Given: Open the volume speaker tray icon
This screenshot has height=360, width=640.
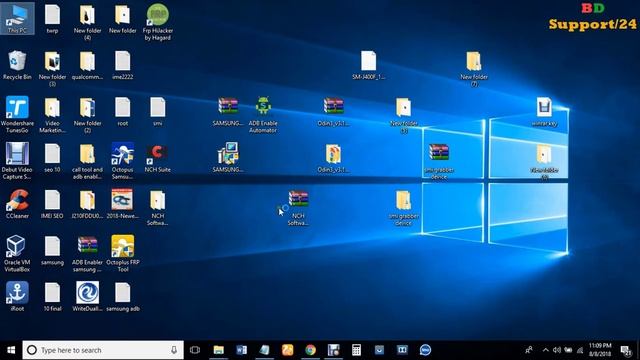Looking at the screenshot, I should coord(557,350).
